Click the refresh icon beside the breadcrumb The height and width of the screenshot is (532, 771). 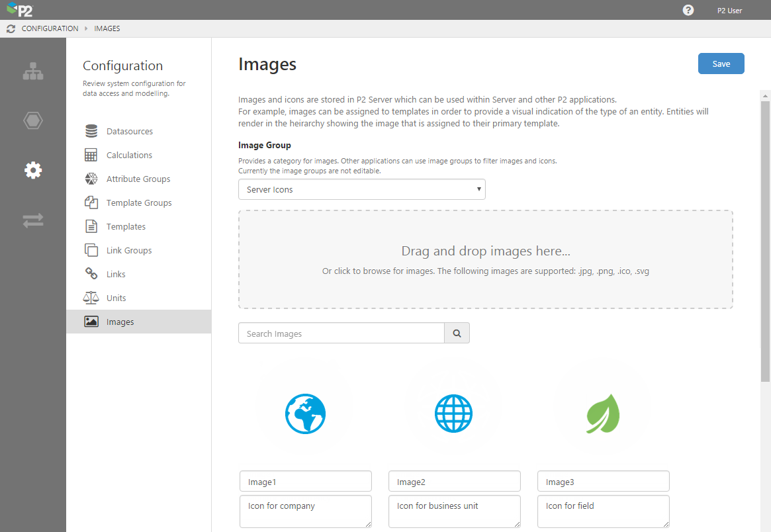coord(9,28)
